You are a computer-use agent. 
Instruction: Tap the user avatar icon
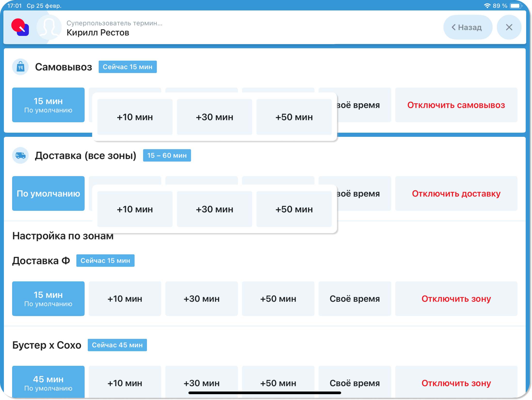pyautogui.click(x=49, y=27)
